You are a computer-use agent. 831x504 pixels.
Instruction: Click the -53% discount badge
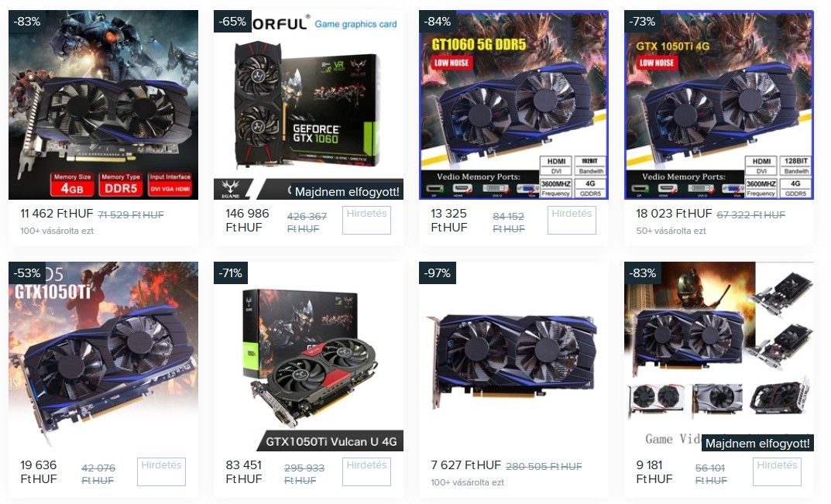[27, 273]
